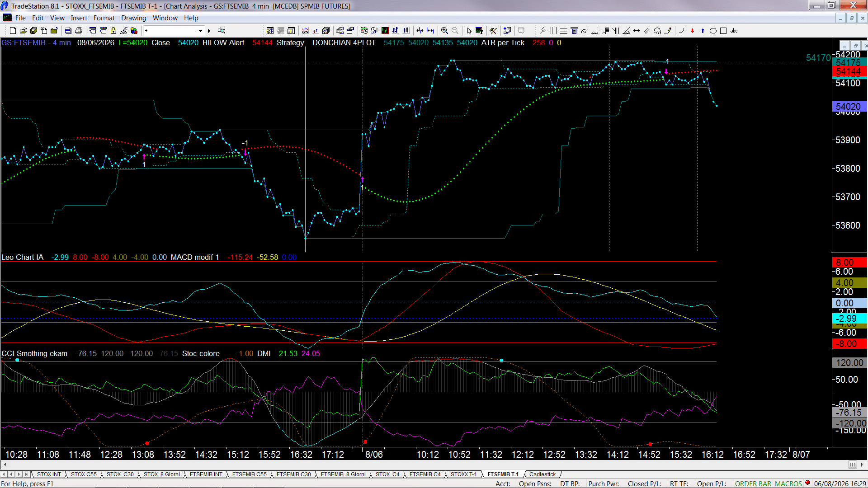Click the bar spacing decrease icon
868x488 pixels.
click(420, 31)
